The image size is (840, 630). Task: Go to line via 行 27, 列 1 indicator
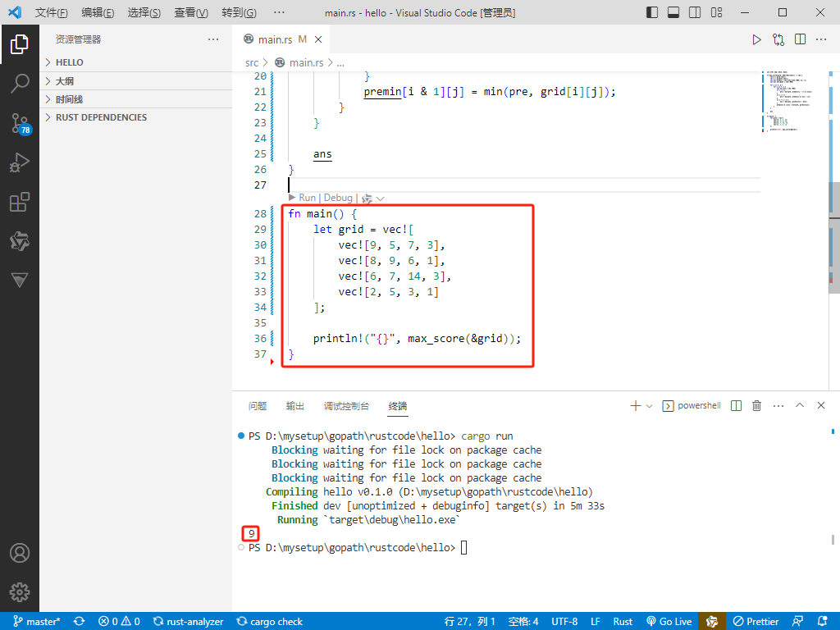coord(470,622)
